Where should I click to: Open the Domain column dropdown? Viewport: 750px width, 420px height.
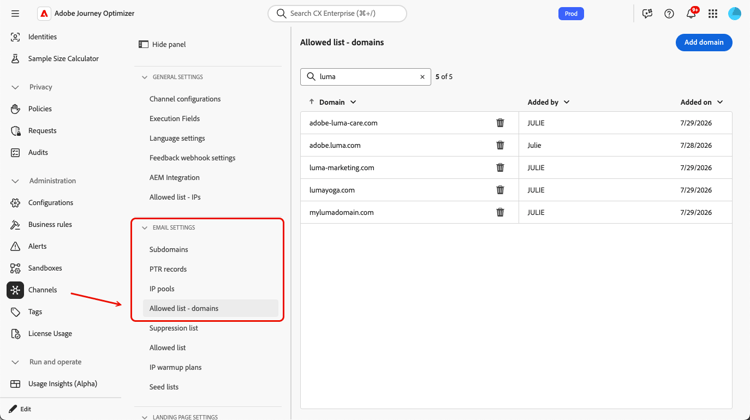(x=353, y=102)
